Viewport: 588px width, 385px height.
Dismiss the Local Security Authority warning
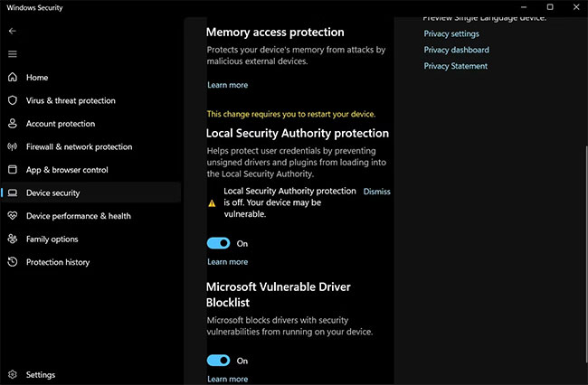[376, 192]
